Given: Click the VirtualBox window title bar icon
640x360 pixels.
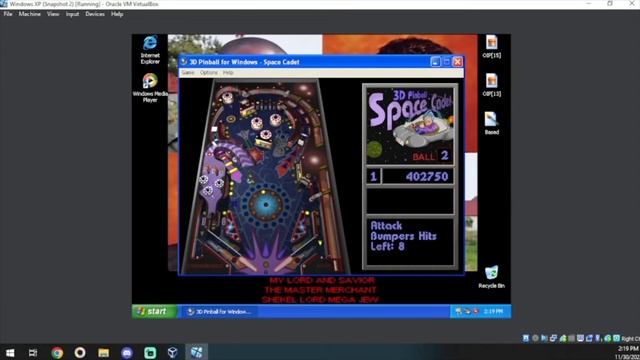Looking at the screenshot, I should pyautogui.click(x=4, y=4).
